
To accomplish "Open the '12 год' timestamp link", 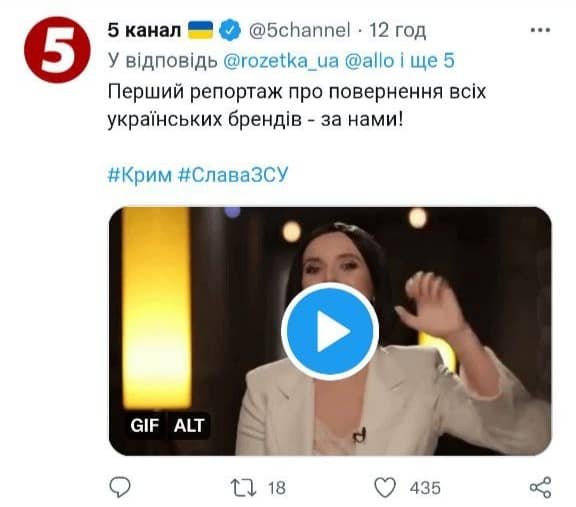I will tap(397, 30).
